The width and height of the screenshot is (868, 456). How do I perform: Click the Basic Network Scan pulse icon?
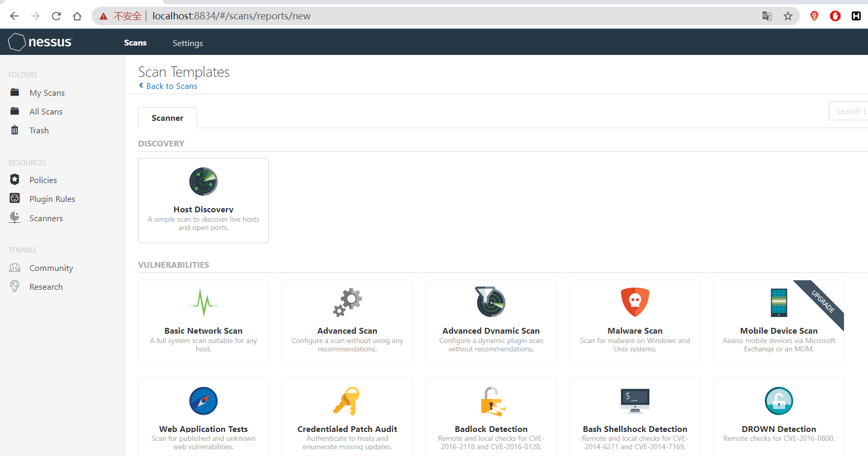204,302
